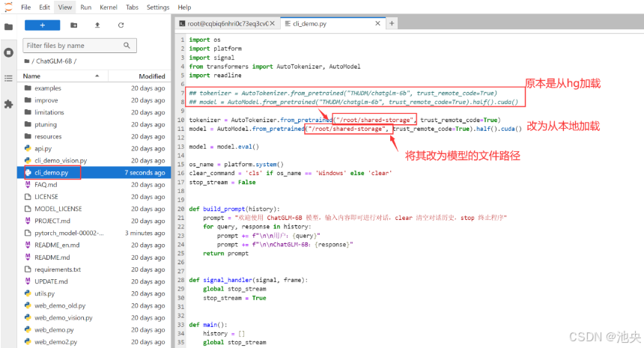
Task: Click the upload files icon
Action: tap(97, 25)
